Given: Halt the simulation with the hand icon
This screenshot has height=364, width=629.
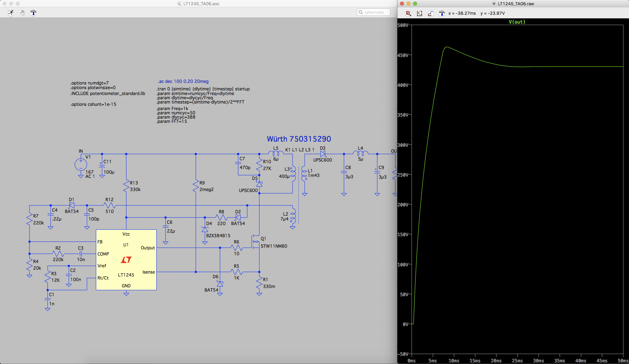Looking at the screenshot, I should [22, 13].
